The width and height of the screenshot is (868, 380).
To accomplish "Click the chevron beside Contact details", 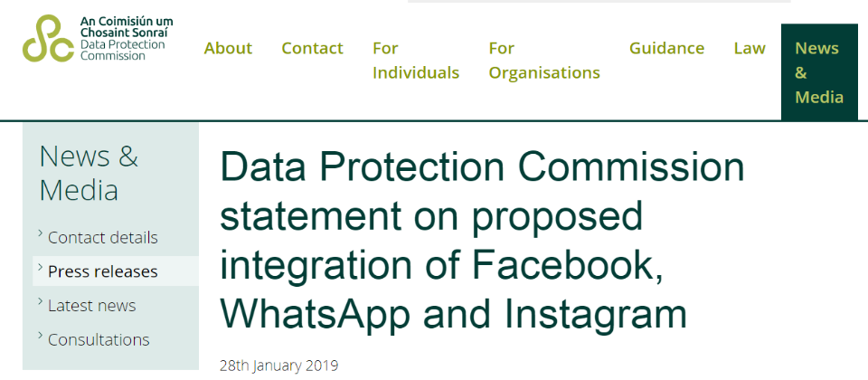I will (41, 233).
